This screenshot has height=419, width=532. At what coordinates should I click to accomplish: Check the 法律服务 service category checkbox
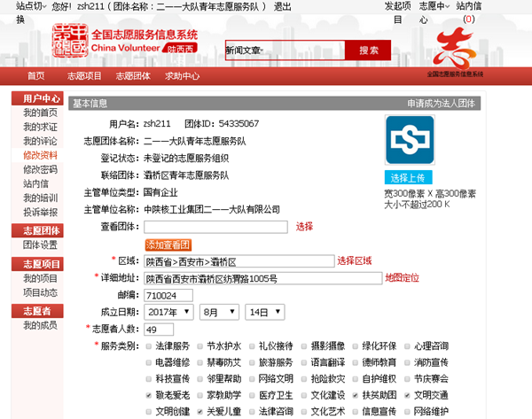(148, 345)
